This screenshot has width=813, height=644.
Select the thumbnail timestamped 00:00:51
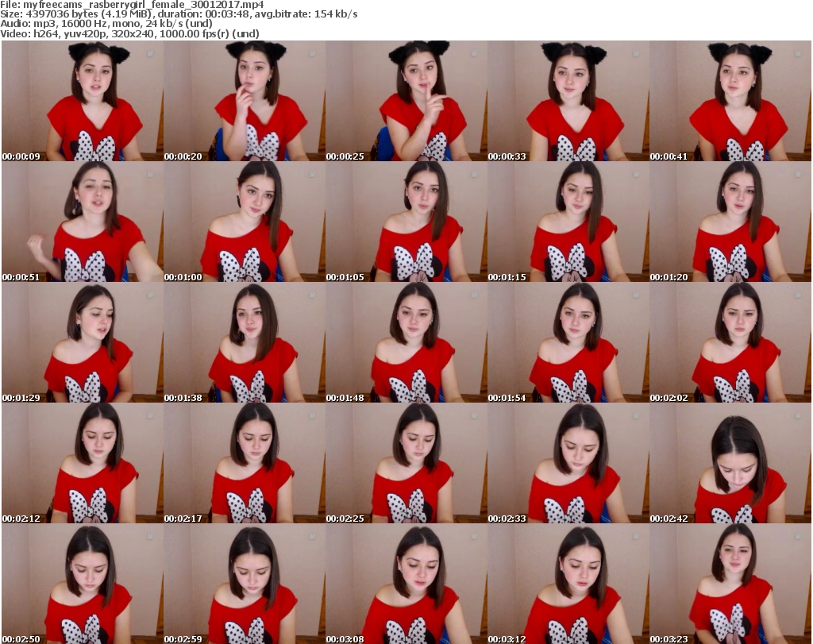coord(83,222)
